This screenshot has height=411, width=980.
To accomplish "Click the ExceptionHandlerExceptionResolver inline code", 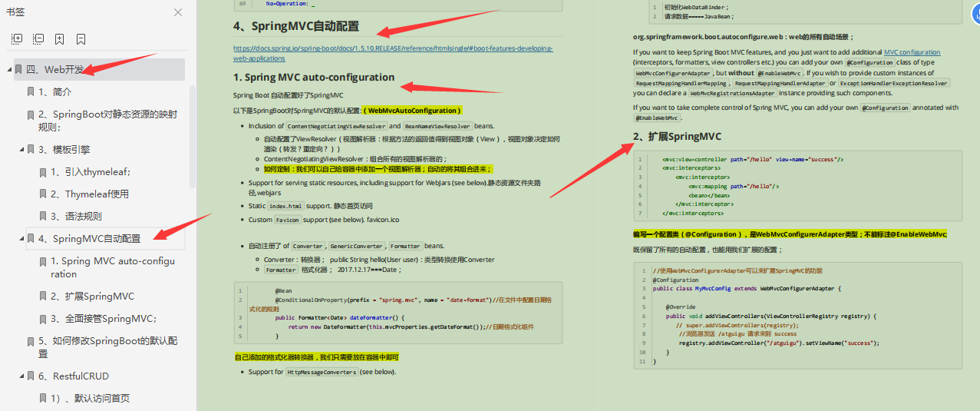I will [894, 82].
